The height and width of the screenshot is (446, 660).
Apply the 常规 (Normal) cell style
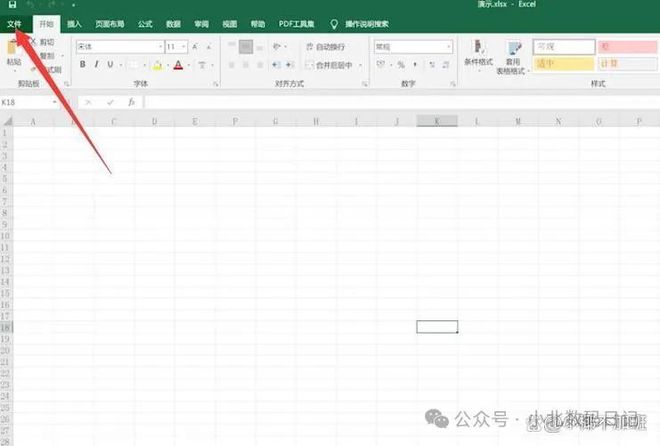coord(564,47)
